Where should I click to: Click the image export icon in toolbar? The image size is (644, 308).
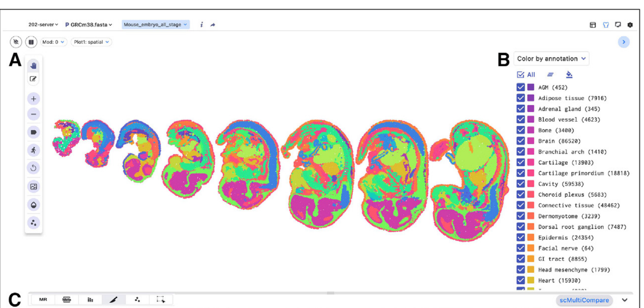tap(33, 187)
